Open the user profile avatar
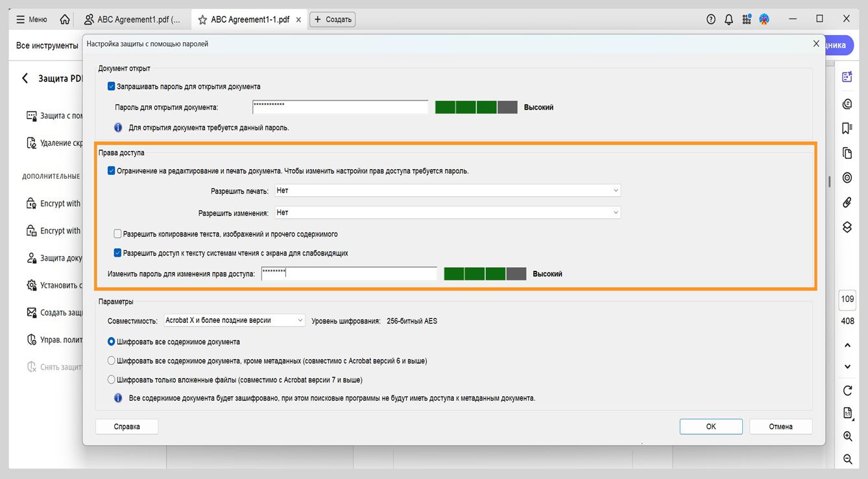This screenshot has width=868, height=479. pos(764,19)
